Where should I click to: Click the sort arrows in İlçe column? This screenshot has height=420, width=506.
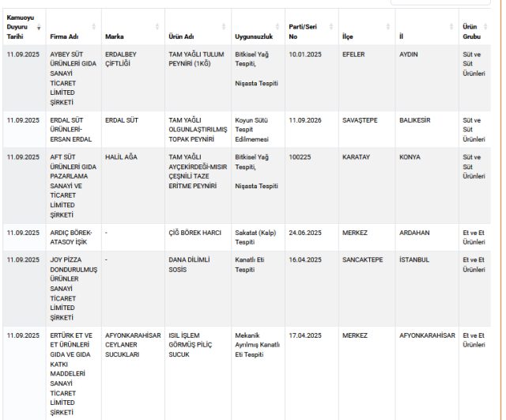(x=389, y=28)
